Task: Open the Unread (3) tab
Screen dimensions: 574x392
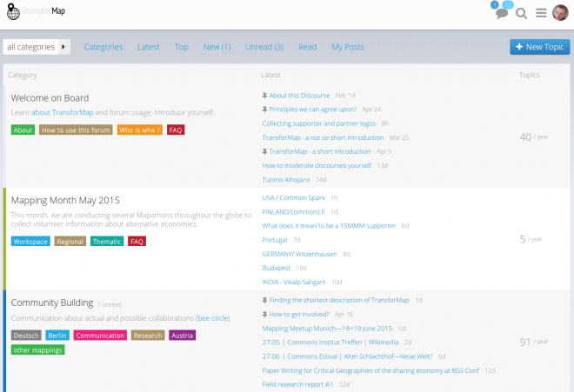Action: click(264, 47)
